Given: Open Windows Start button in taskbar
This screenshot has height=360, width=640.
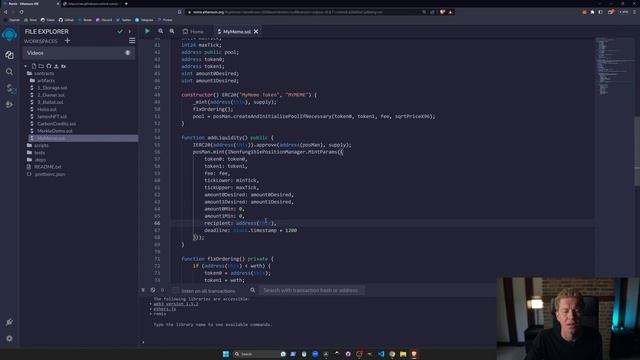Looking at the screenshot, I should pos(226,354).
